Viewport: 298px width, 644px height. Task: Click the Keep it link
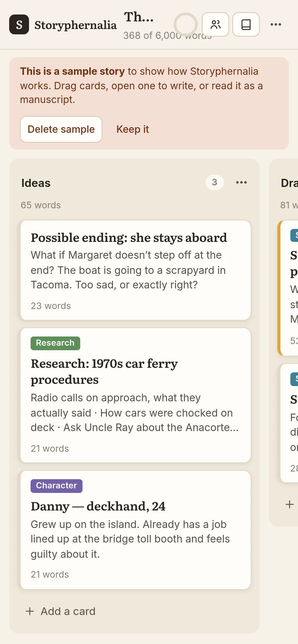tap(133, 129)
